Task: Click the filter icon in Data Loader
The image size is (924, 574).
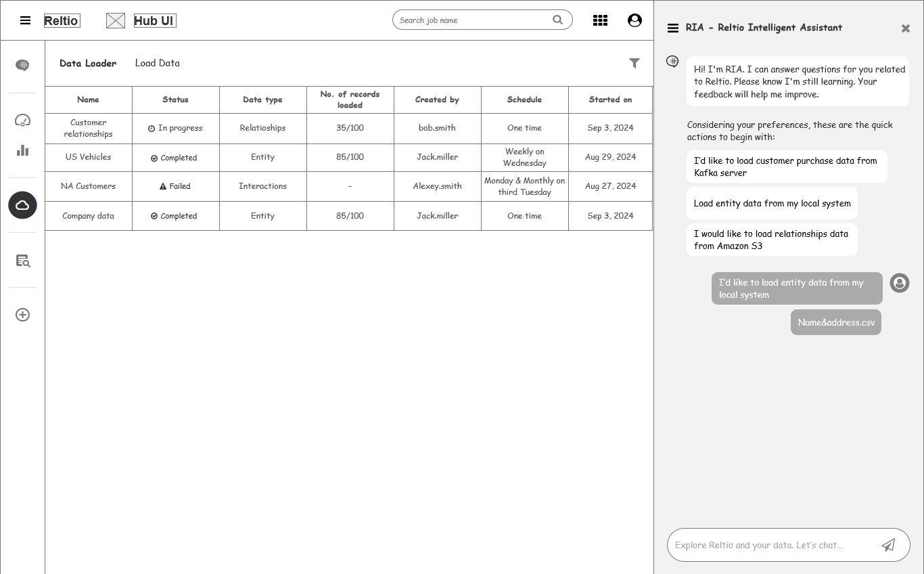Action: coord(634,63)
